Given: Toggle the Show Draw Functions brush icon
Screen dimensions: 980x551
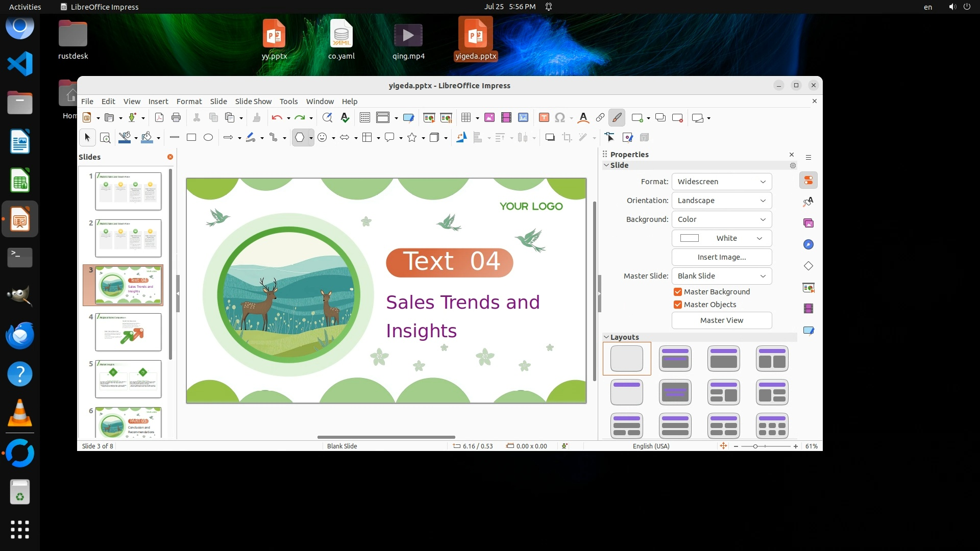Looking at the screenshot, I should tap(617, 118).
